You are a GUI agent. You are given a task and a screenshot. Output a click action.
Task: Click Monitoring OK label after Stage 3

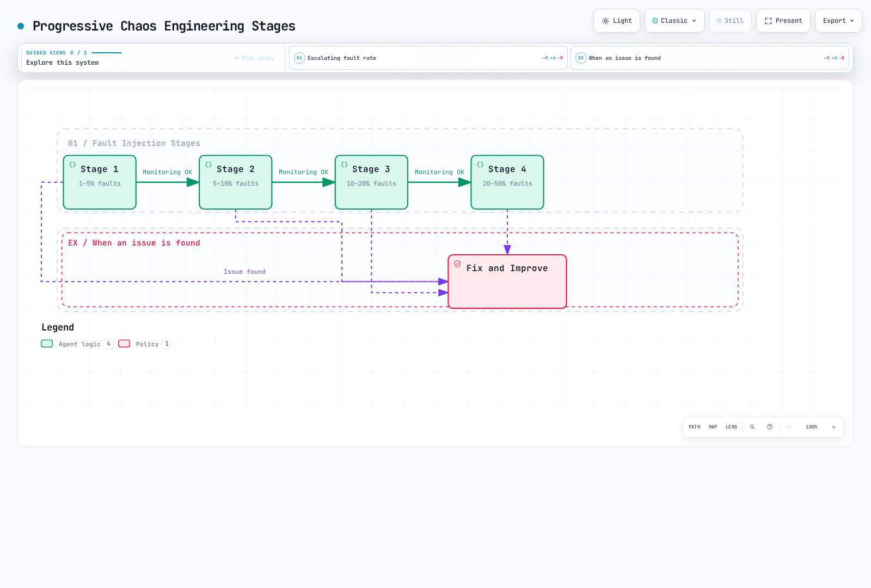coord(439,172)
